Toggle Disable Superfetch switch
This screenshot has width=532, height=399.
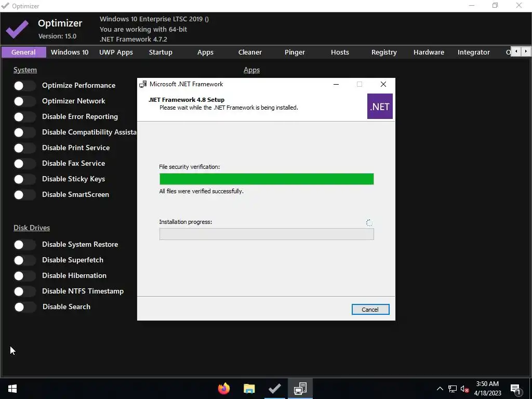coord(24,260)
